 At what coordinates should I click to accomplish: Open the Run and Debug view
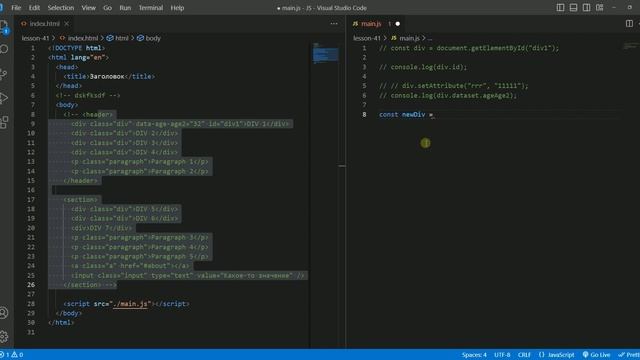(4, 98)
